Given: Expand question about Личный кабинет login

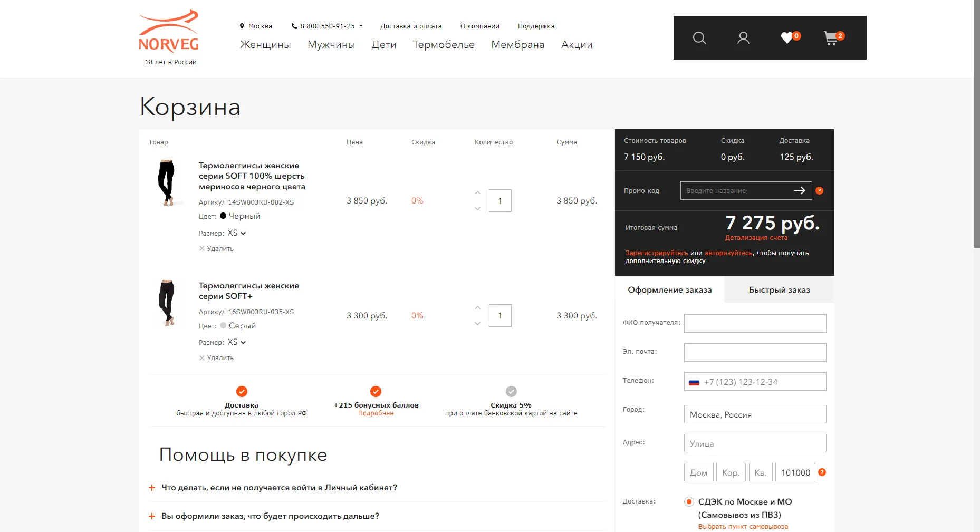Looking at the screenshot, I should pos(278,488).
